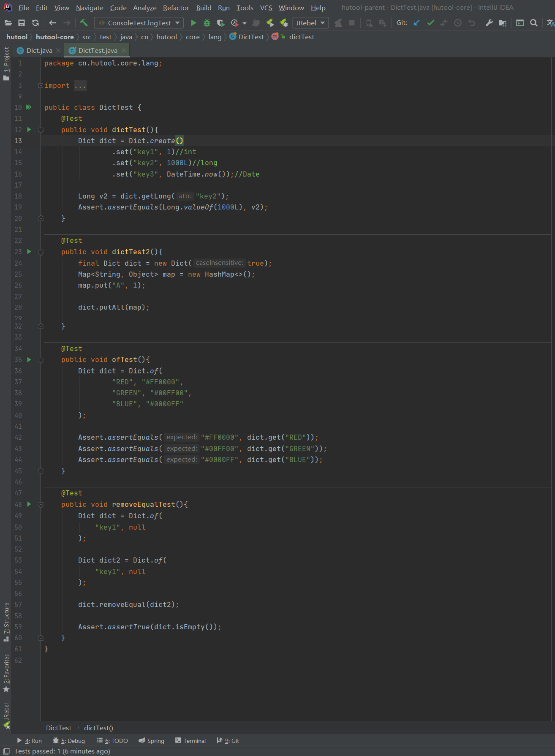Open Search Everywhere magnifier icon
Viewport: 555px width, 756px height.
pos(534,23)
